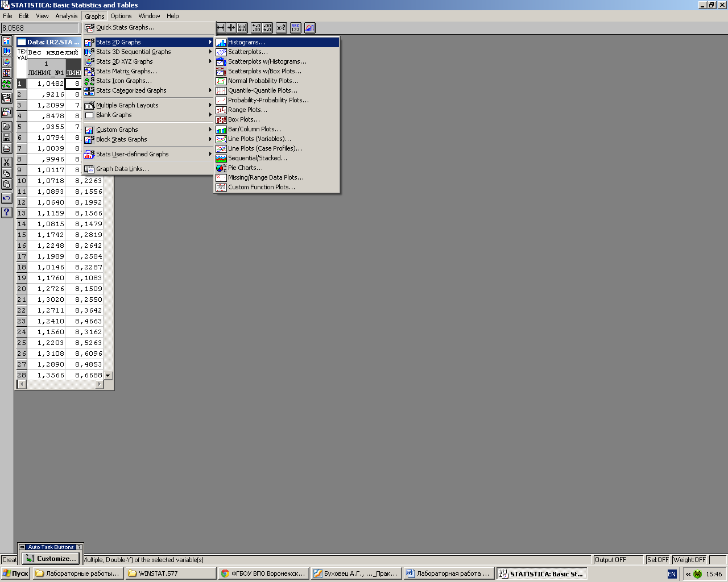Click the matrix graphs left toolbar icon
This screenshot has width=728, height=582.
point(7,73)
